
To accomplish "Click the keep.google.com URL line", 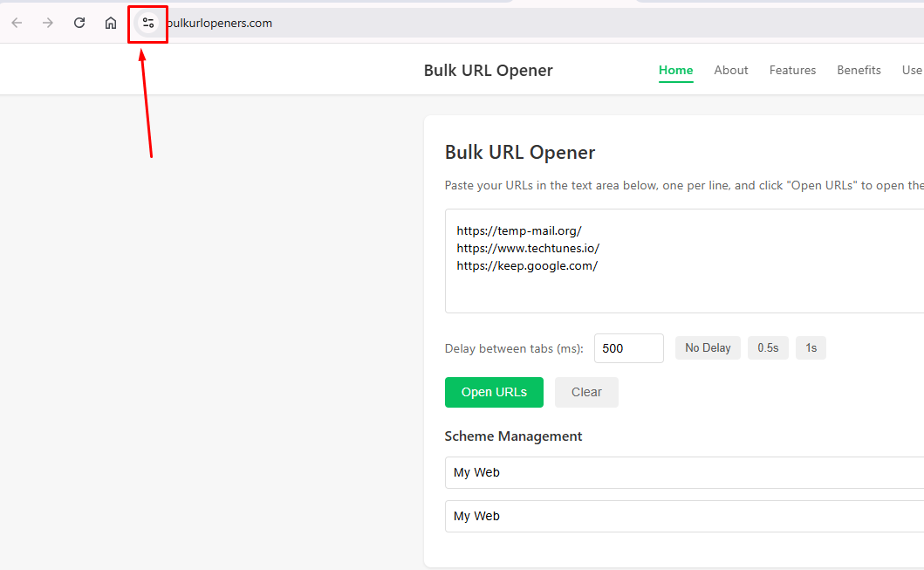I will (x=527, y=266).
